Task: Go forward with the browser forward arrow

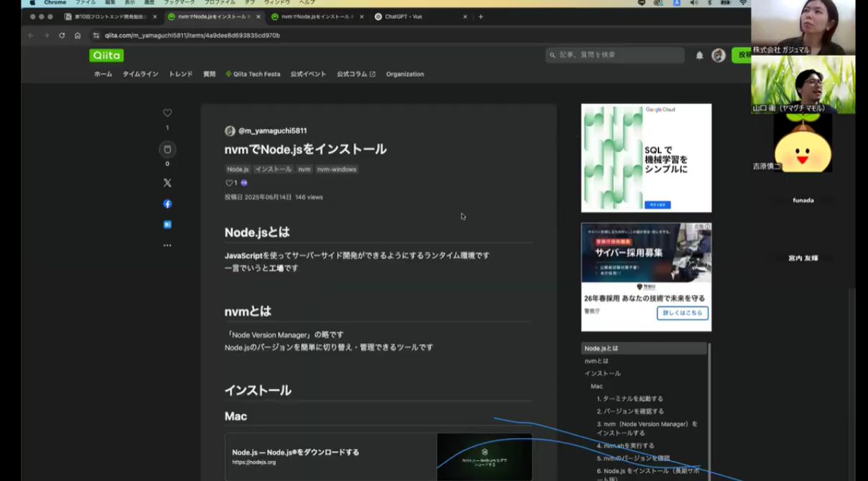Action: coord(47,35)
